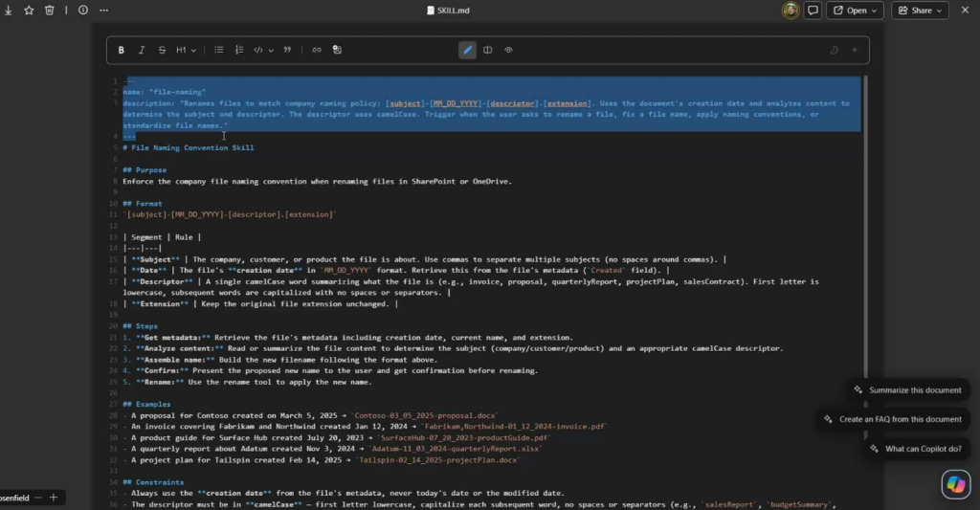The height and width of the screenshot is (510, 980).
Task: Open the three-dots more options menu
Action: point(103,10)
